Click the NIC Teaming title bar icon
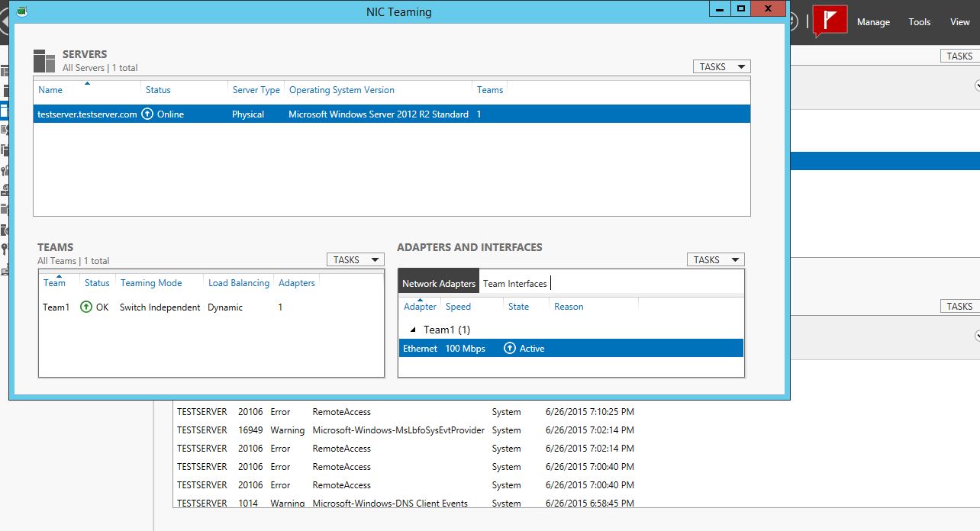This screenshot has width=980, height=531. click(x=22, y=11)
